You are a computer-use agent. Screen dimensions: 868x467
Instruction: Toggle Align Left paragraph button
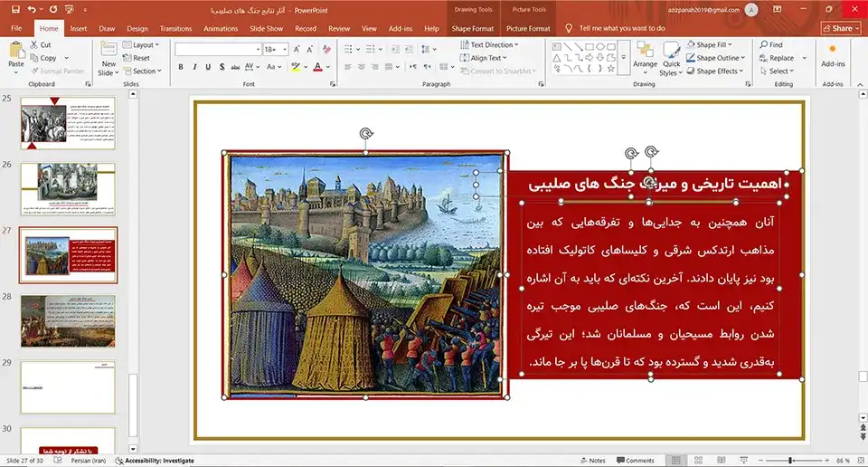[x=347, y=67]
